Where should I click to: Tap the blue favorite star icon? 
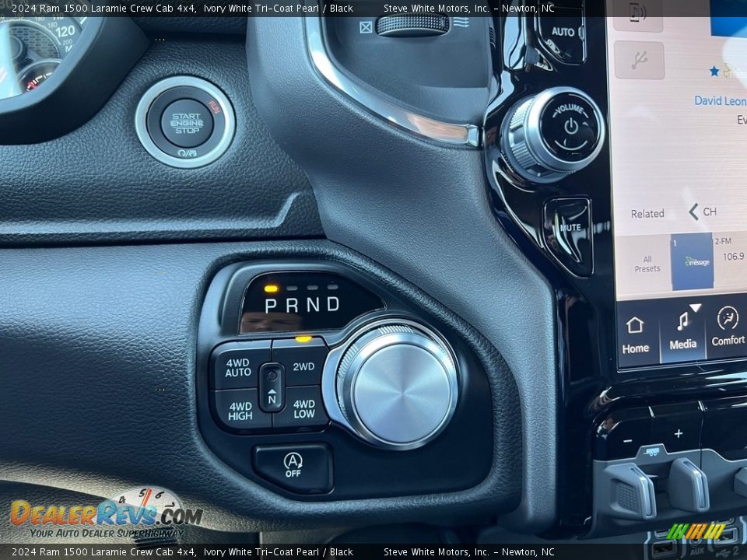714,72
